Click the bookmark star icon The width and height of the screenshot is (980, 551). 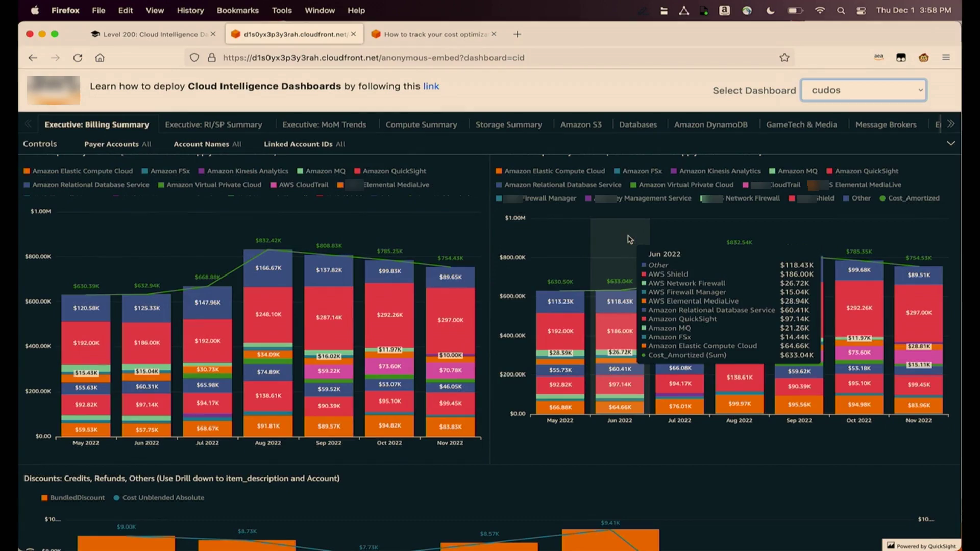[x=785, y=58]
